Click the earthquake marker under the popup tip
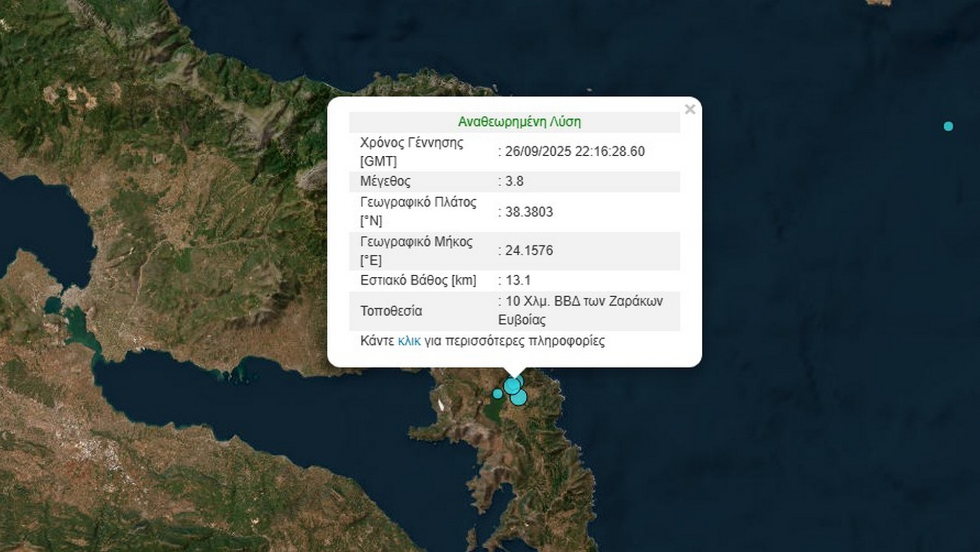 pyautogui.click(x=511, y=386)
